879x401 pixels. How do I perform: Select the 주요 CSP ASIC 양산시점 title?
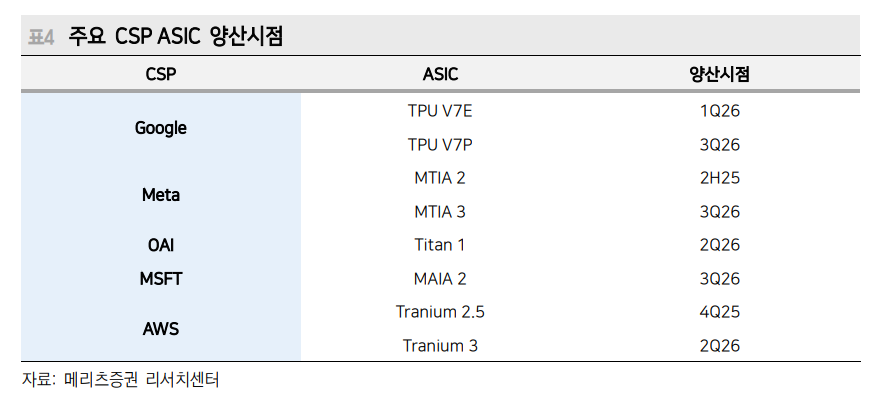point(176,38)
